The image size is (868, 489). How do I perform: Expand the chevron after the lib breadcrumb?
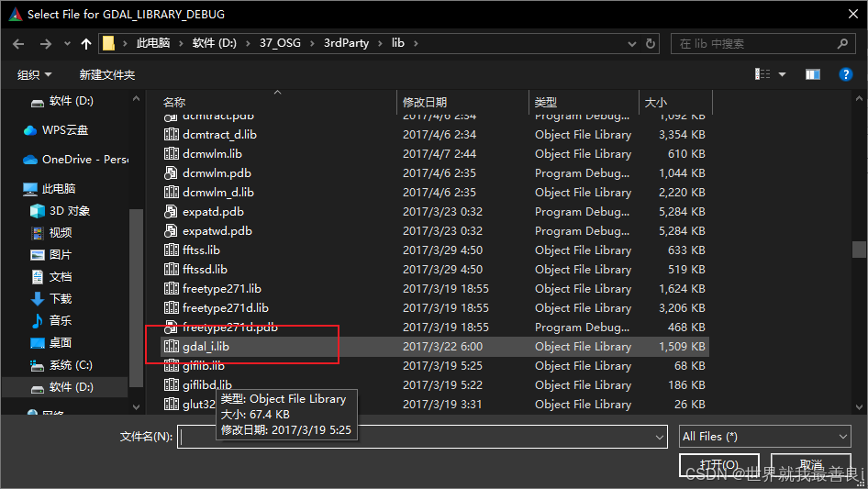416,43
